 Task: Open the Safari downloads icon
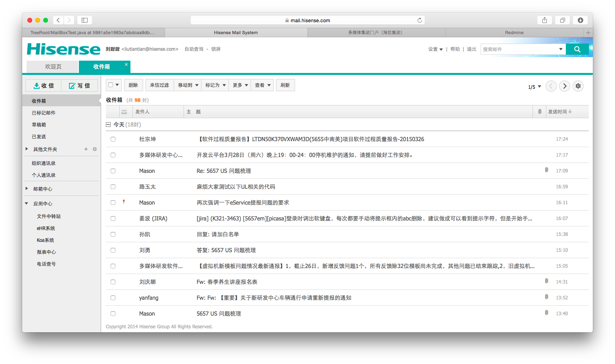(581, 20)
